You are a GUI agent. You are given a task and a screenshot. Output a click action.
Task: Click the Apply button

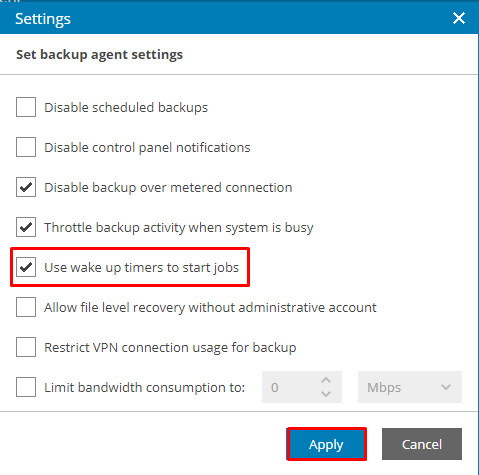(326, 444)
